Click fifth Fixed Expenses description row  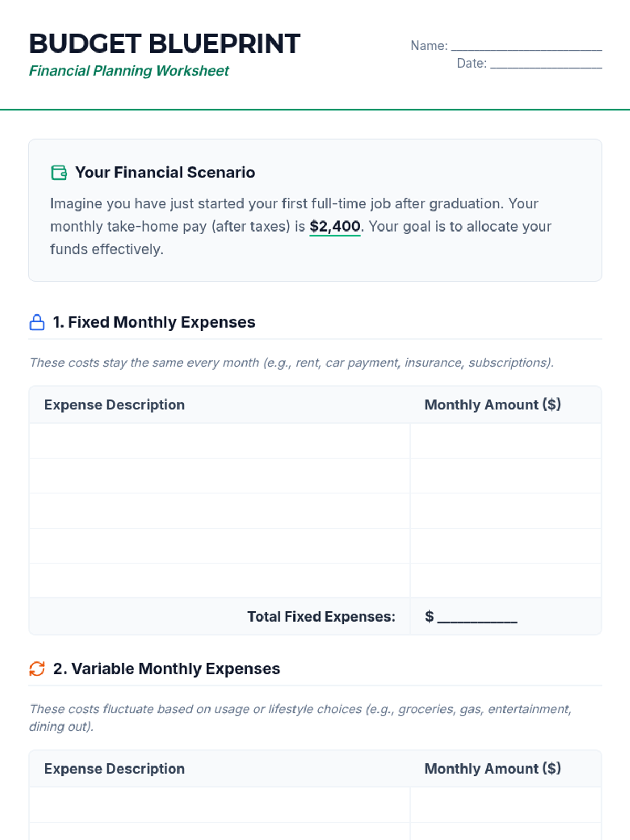click(x=219, y=581)
